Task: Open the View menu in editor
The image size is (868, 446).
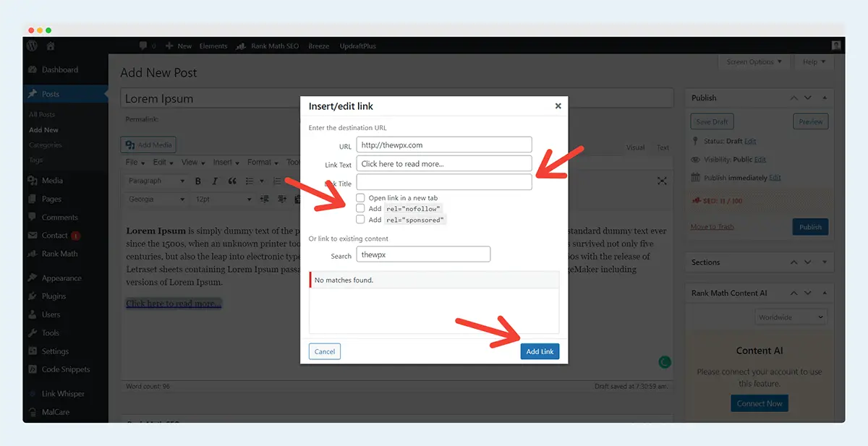Action: click(193, 163)
